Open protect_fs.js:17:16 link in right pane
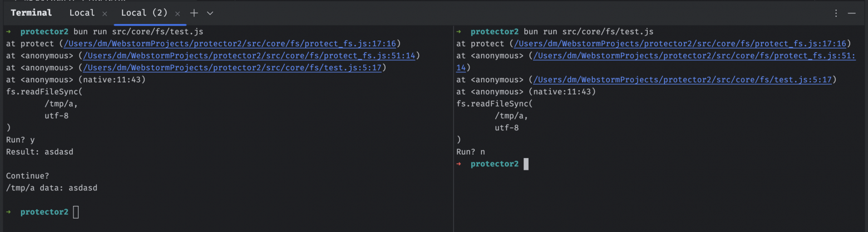The width and height of the screenshot is (868, 232). (x=680, y=43)
